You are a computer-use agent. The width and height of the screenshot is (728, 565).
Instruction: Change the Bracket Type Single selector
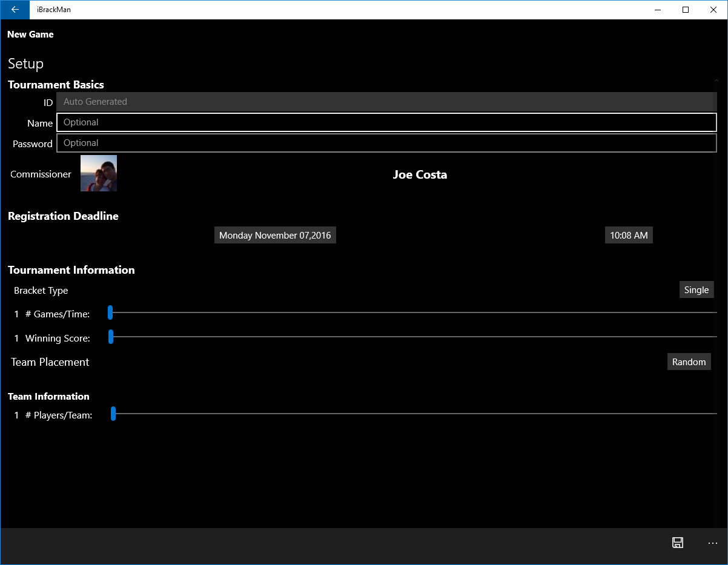(x=697, y=290)
